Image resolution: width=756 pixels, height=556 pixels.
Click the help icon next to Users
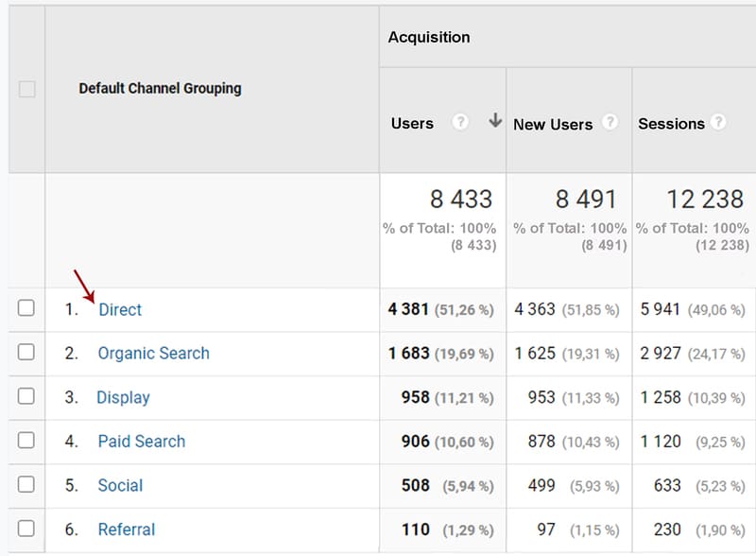coord(460,123)
